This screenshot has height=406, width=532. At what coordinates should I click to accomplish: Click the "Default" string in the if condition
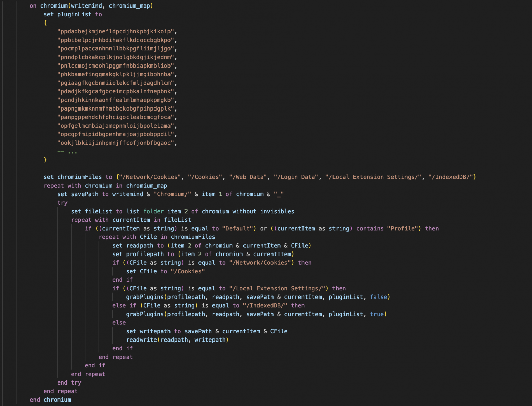[x=237, y=228]
